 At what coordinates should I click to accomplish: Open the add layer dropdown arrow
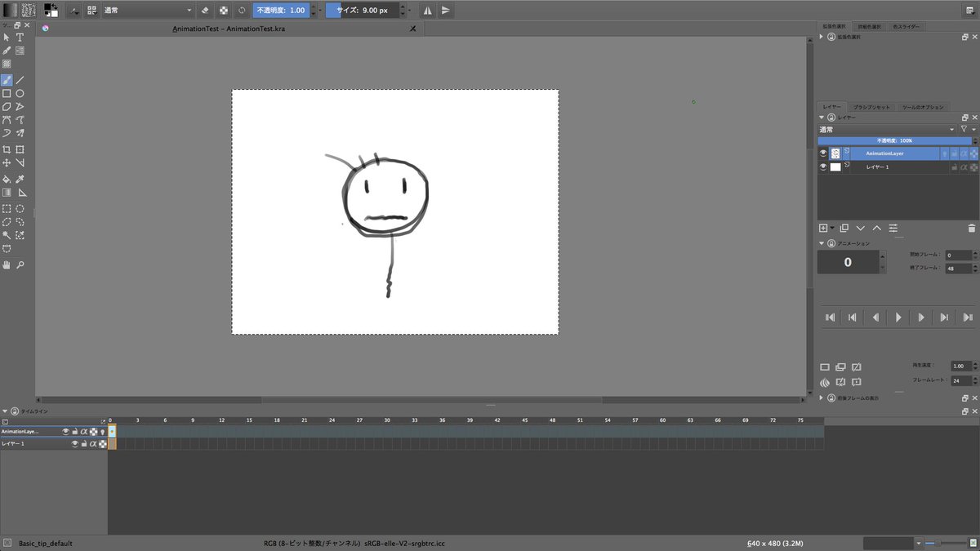point(832,228)
